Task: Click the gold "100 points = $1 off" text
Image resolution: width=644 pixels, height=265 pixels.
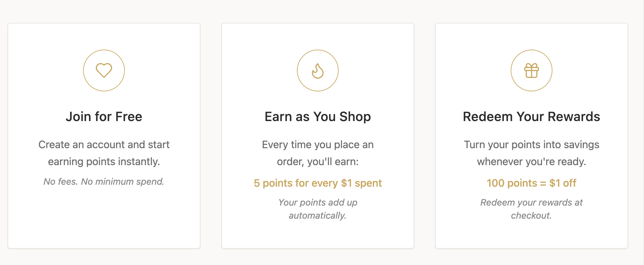Action: 532,183
